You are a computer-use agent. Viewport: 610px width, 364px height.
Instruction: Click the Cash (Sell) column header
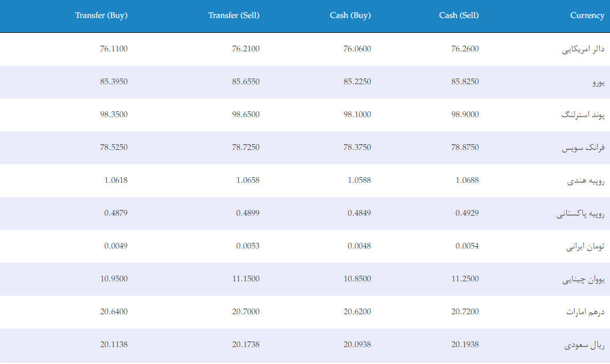click(x=459, y=15)
